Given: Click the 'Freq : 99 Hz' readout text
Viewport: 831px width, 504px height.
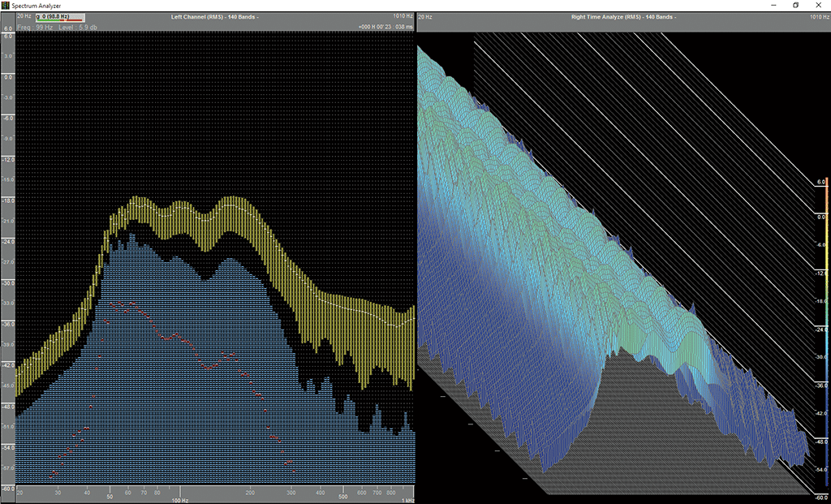Looking at the screenshot, I should (34, 27).
